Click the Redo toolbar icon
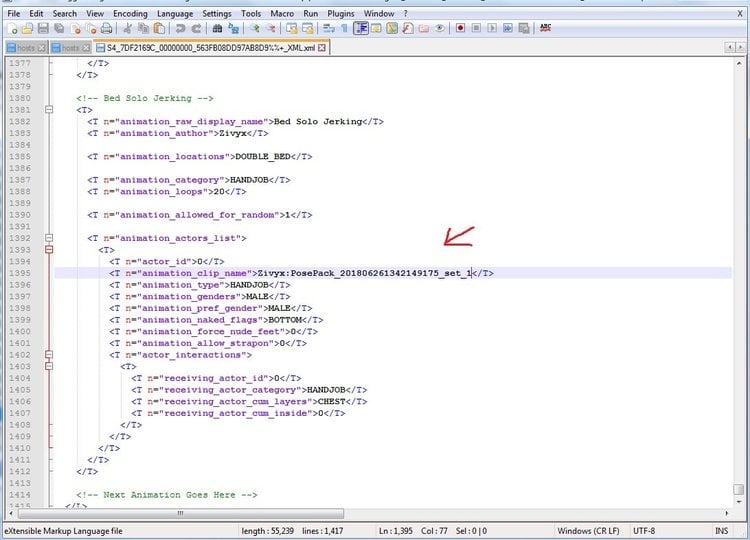 196,29
